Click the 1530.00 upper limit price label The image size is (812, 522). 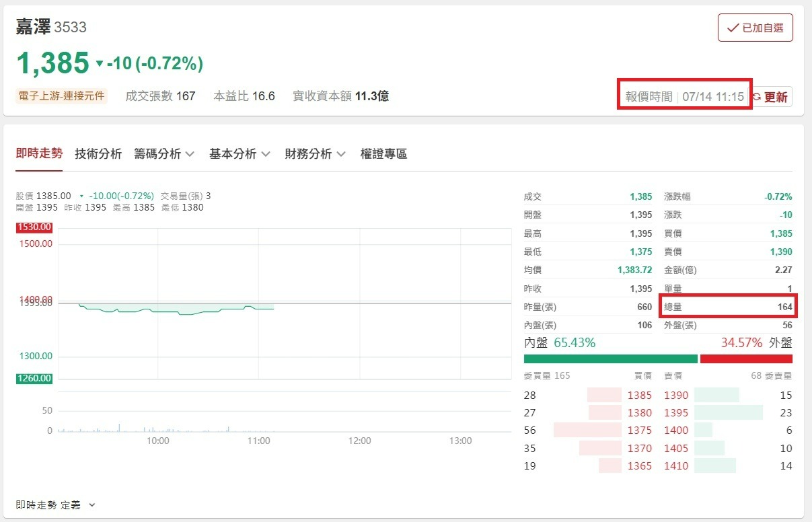(x=34, y=227)
